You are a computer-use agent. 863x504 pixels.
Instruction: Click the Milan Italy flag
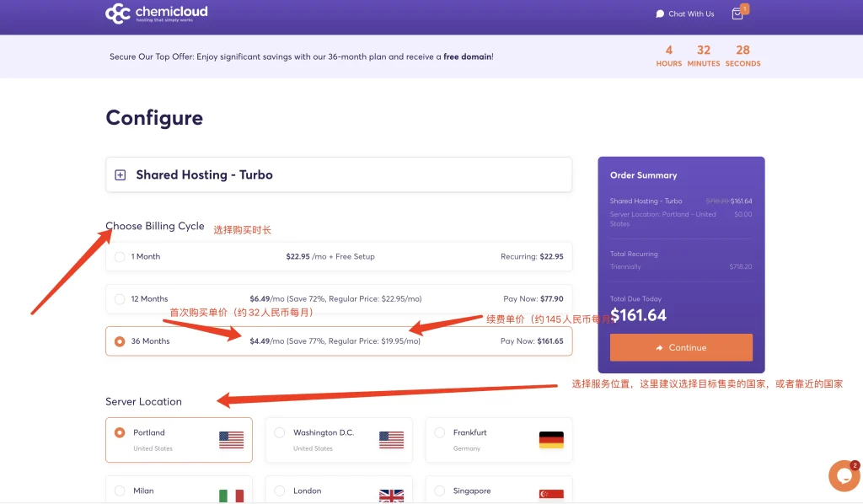tap(231, 496)
